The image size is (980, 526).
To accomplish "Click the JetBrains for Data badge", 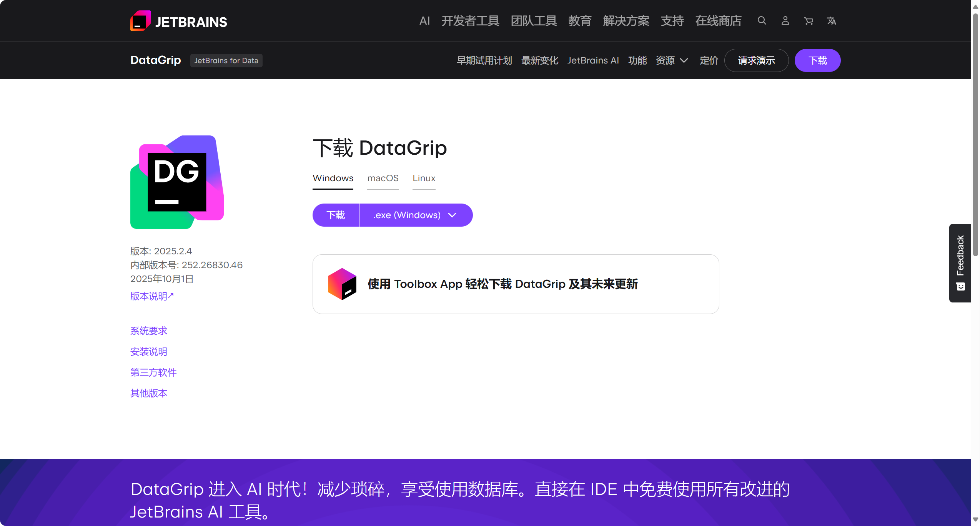I will [x=226, y=60].
